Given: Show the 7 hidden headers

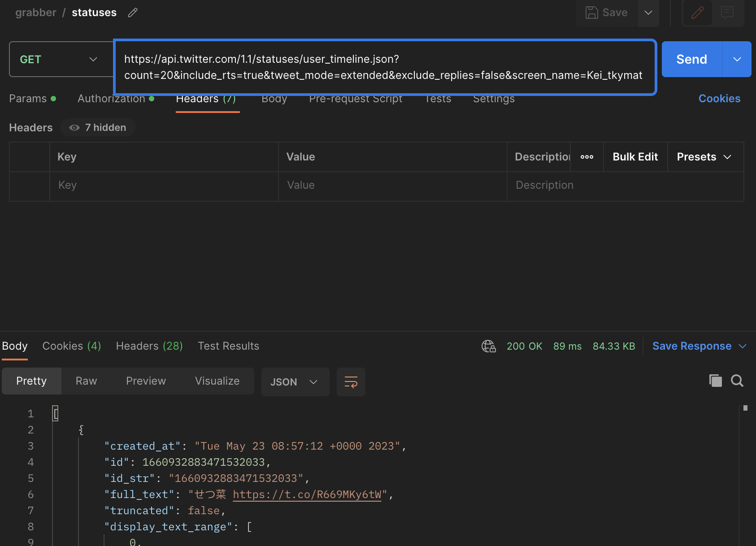Looking at the screenshot, I should click(98, 128).
